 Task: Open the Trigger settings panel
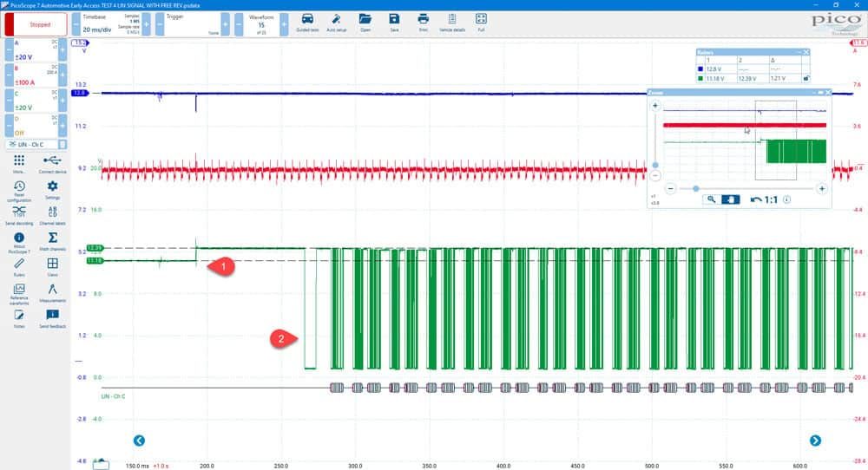(192, 25)
